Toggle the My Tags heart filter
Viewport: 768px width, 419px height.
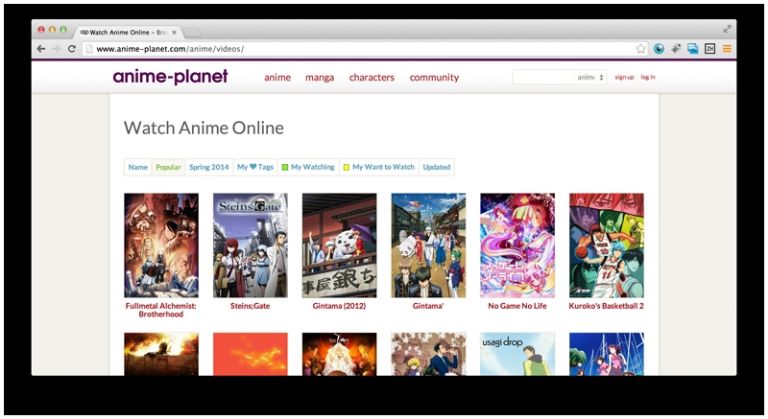pos(255,167)
